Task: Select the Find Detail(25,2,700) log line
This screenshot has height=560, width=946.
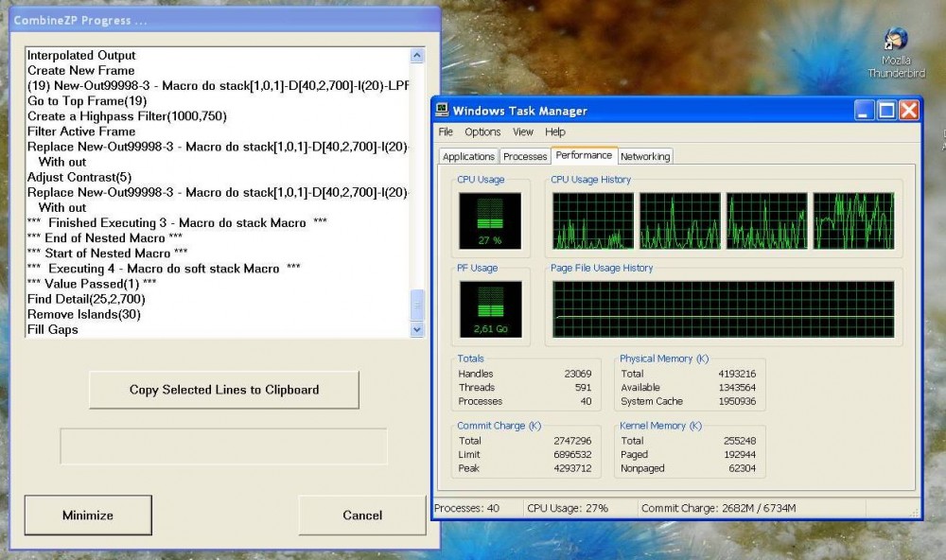Action: 86,299
